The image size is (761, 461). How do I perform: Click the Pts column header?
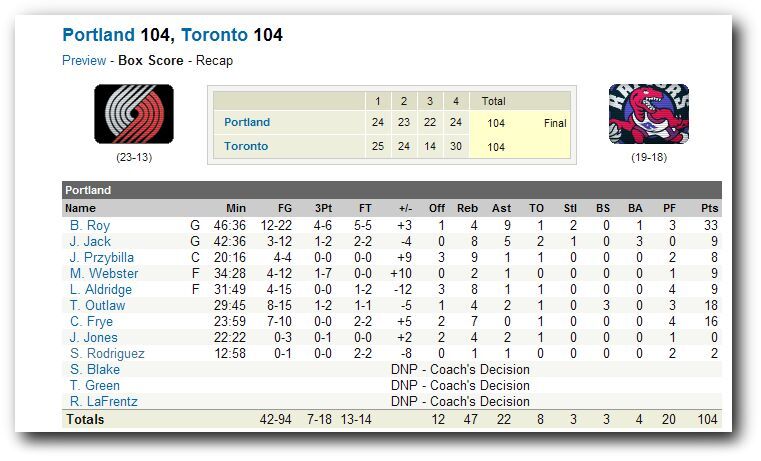click(x=710, y=208)
